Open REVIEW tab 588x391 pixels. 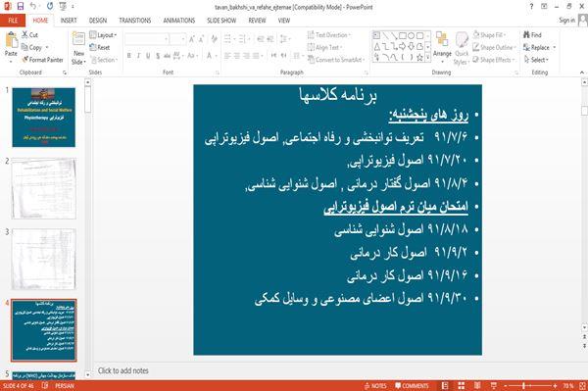(257, 21)
